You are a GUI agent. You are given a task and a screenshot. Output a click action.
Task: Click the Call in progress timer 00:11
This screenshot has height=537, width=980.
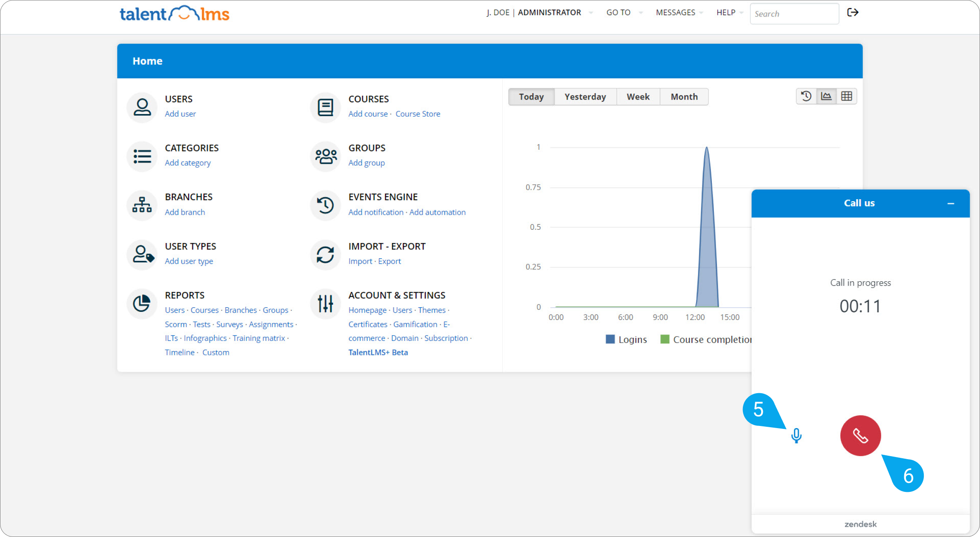(x=860, y=306)
